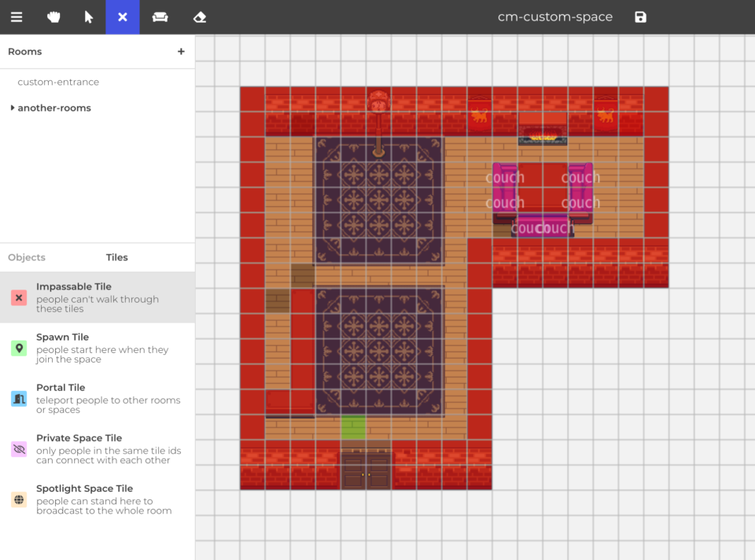Switch to the Tiles tab
The height and width of the screenshot is (560, 755).
click(x=116, y=257)
